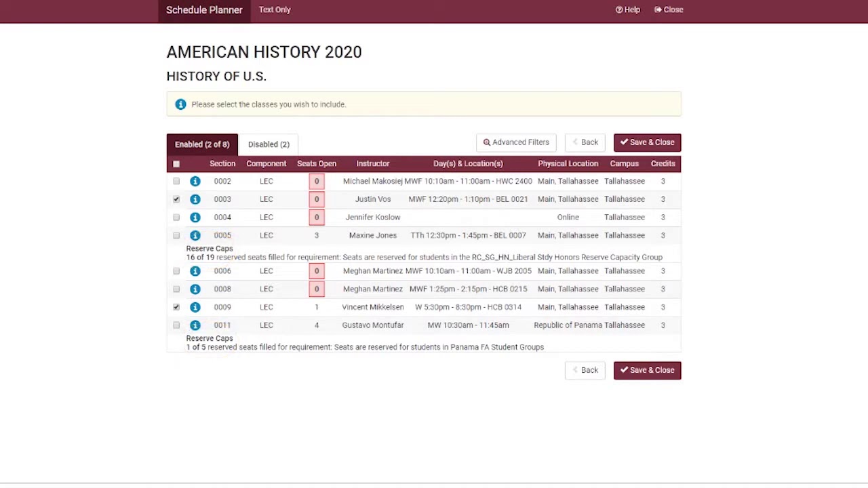Click Republic of Panama location text

[x=568, y=325]
